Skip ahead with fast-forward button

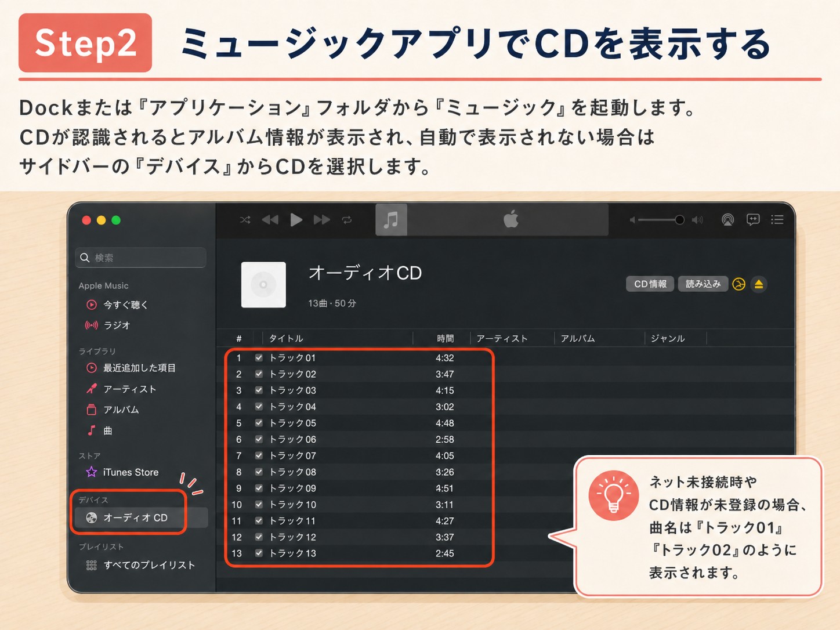click(x=322, y=220)
